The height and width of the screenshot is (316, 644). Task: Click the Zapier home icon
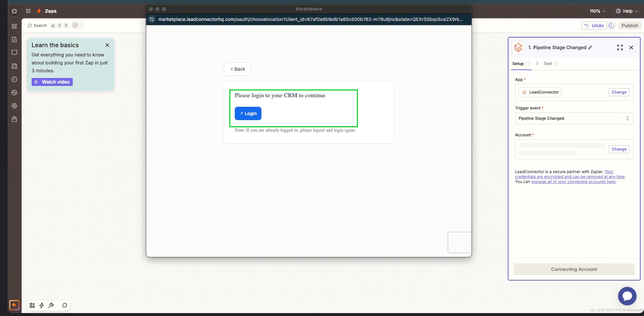click(14, 11)
